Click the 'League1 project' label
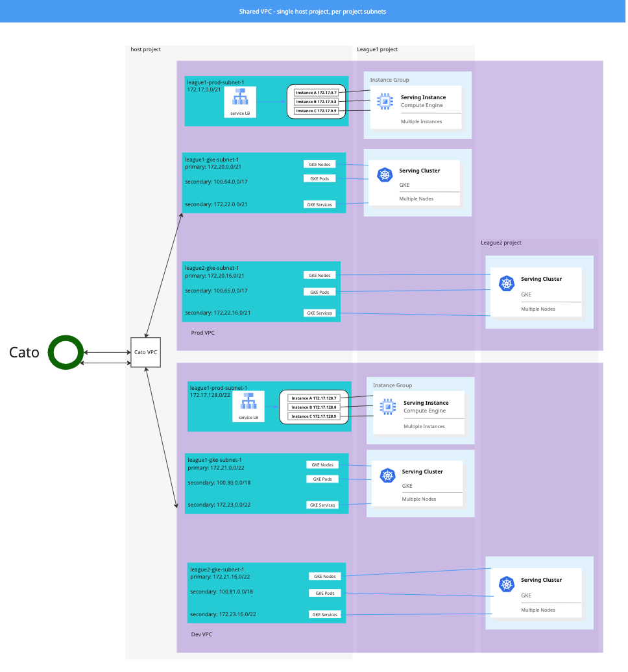This screenshot has height=672, width=628. (378, 50)
